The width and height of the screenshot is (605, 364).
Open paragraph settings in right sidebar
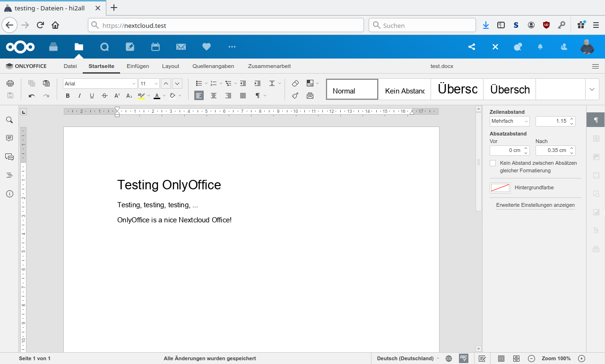click(596, 120)
